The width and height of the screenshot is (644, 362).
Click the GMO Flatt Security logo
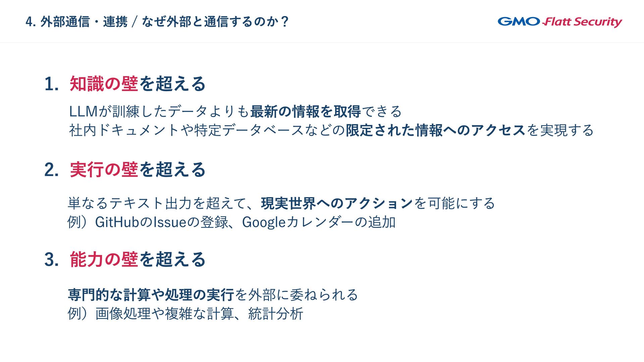560,22
